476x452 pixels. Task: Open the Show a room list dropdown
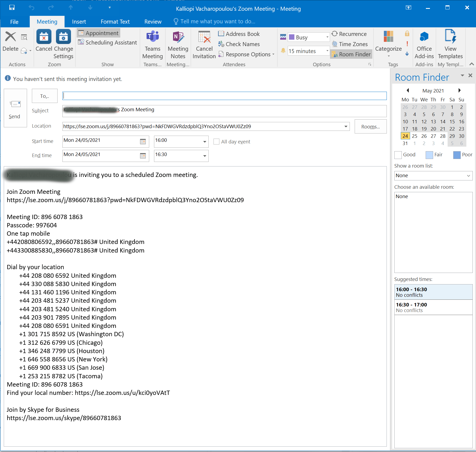[x=433, y=176]
